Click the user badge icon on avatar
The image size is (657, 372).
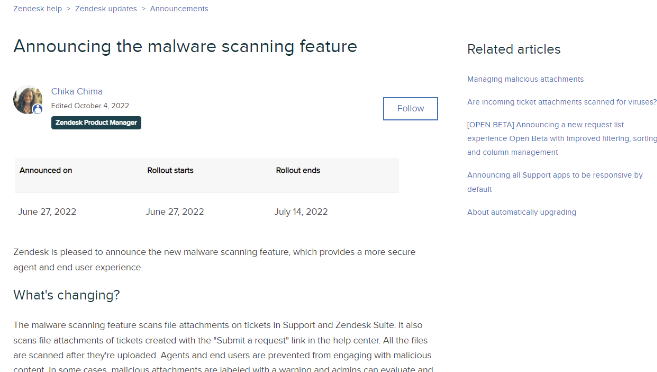(x=38, y=109)
